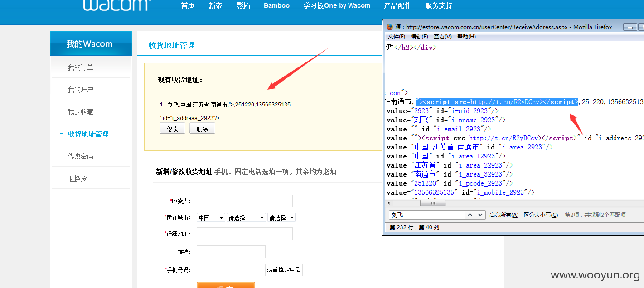Screen dimensions: 644x288
Task: Toggle 高亮所有(A) highlight-all option
Action: coord(504,215)
